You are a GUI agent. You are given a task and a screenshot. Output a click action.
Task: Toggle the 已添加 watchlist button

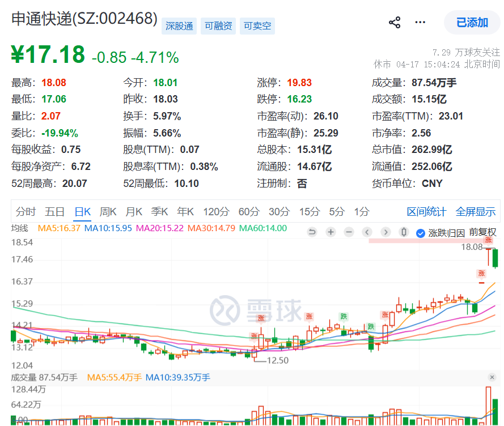(472, 23)
